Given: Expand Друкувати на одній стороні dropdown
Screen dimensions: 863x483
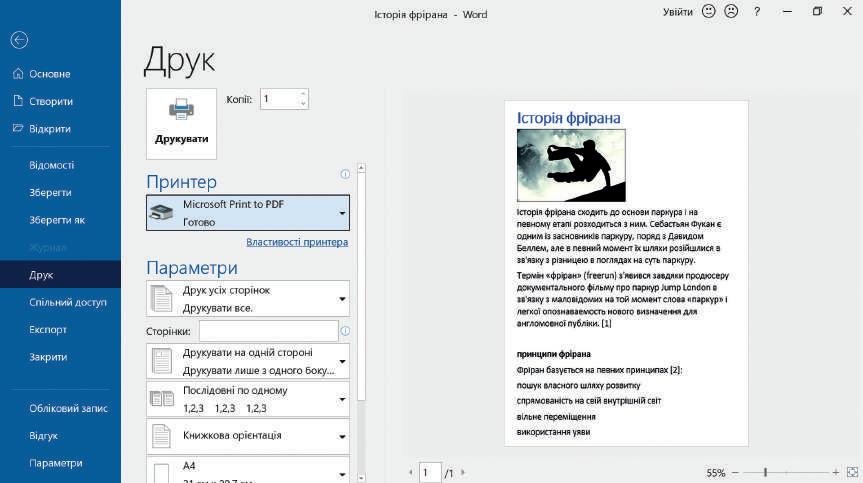Looking at the screenshot, I should [x=248, y=361].
